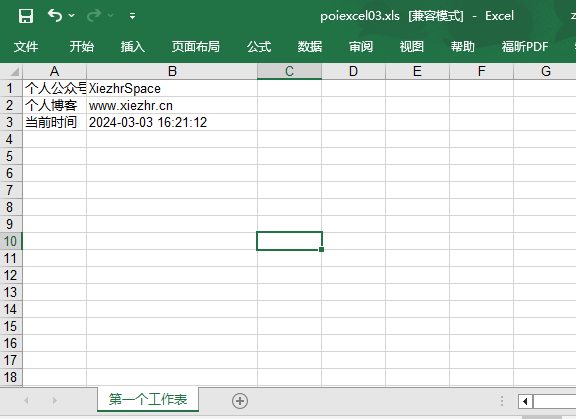Click the Save icon in quick access toolbar
The height and width of the screenshot is (419, 576).
pyautogui.click(x=26, y=16)
